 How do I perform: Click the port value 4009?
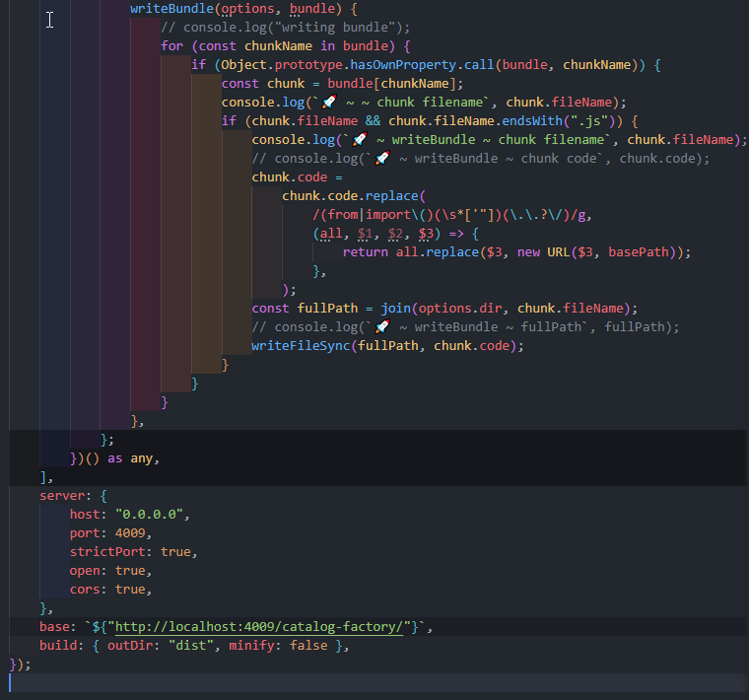coord(130,532)
